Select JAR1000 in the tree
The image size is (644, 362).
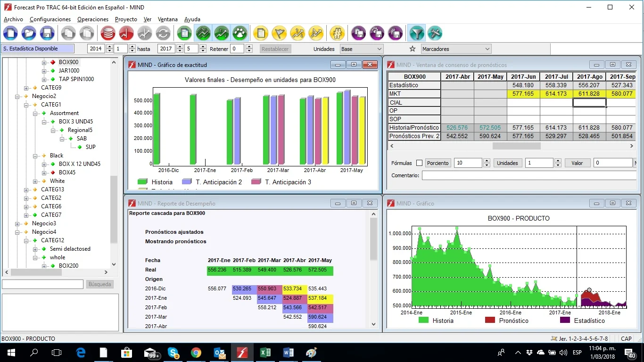coord(69,71)
